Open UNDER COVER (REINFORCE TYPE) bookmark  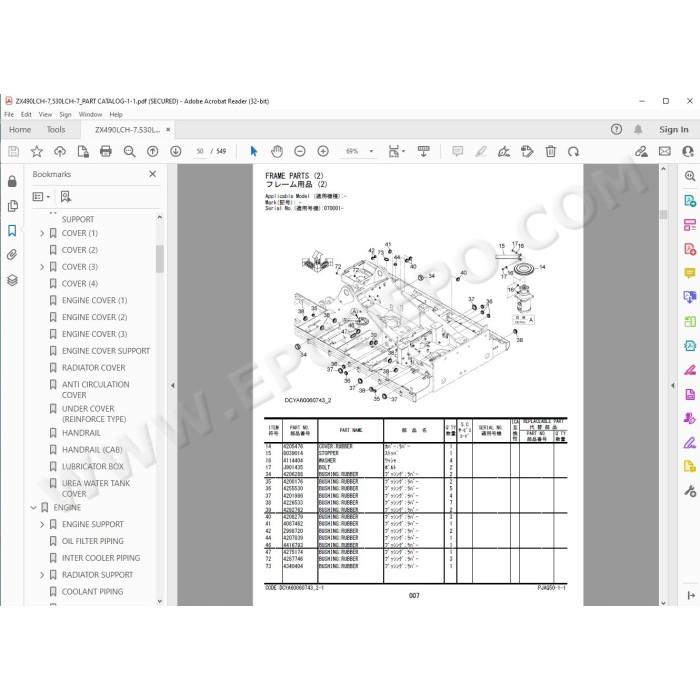(94, 414)
